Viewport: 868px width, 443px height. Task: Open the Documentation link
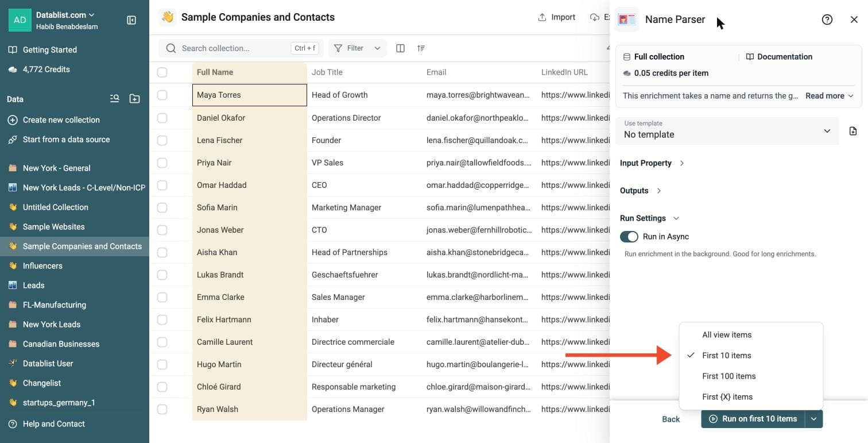[779, 57]
